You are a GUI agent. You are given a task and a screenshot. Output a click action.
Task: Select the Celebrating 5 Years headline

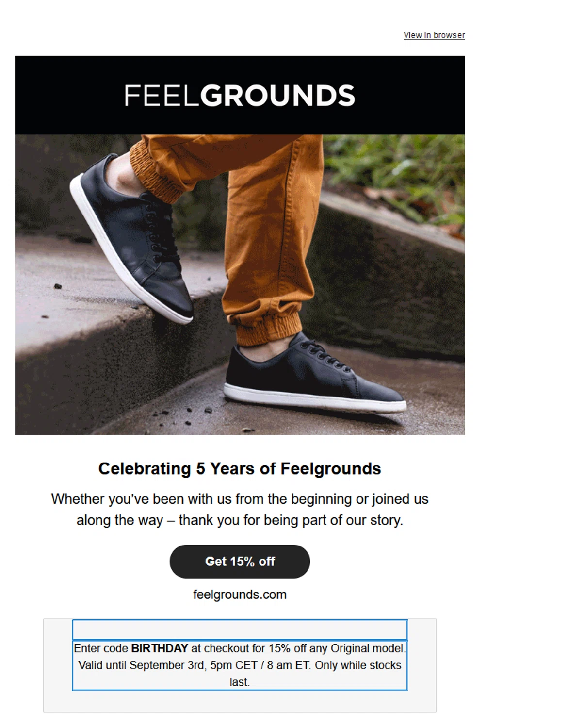pos(240,468)
